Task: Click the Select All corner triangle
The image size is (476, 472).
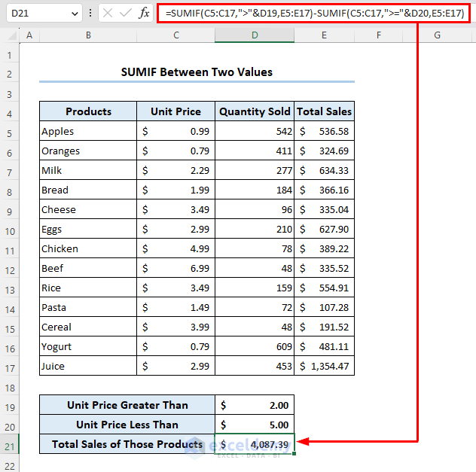Action: click(x=11, y=35)
